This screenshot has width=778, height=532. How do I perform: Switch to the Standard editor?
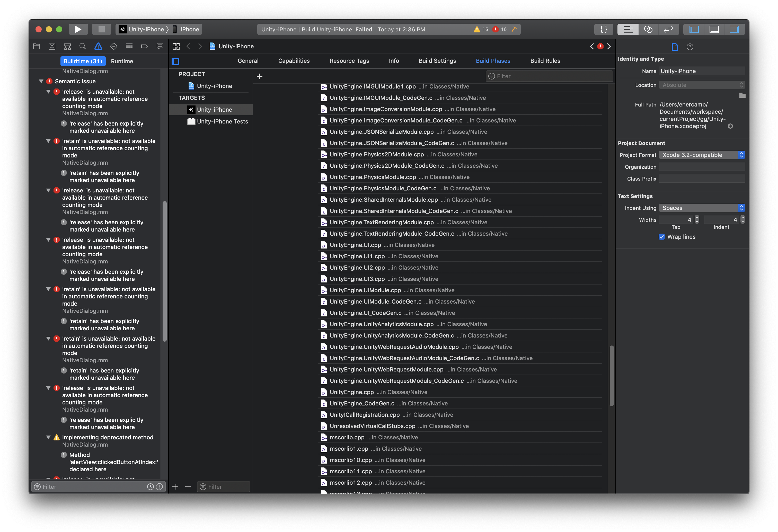(628, 30)
